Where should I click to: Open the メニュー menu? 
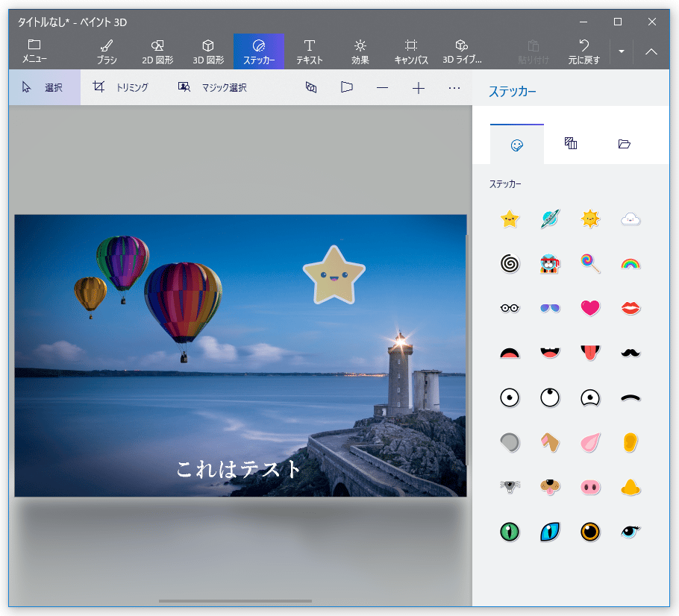click(34, 51)
